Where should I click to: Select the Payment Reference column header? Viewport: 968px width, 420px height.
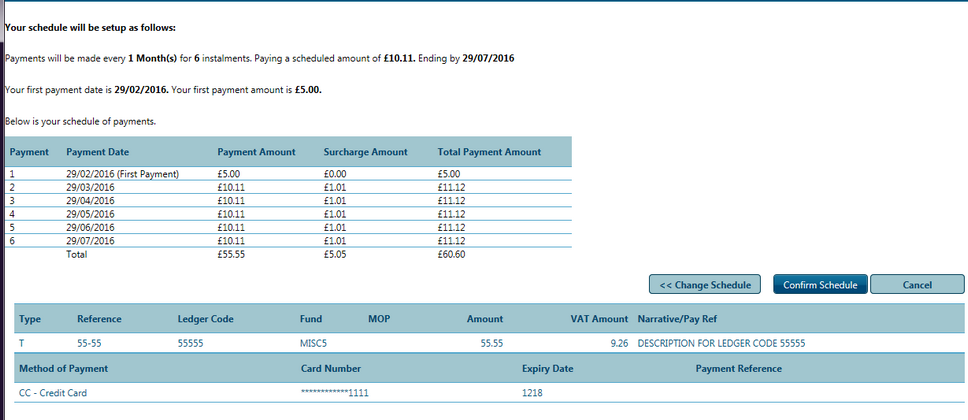pyautogui.click(x=738, y=369)
